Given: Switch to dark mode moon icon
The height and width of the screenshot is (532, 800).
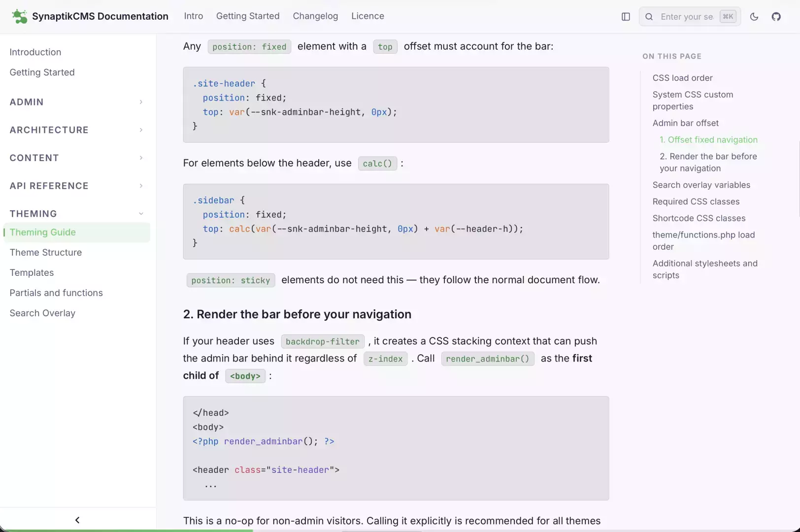Looking at the screenshot, I should (754, 17).
